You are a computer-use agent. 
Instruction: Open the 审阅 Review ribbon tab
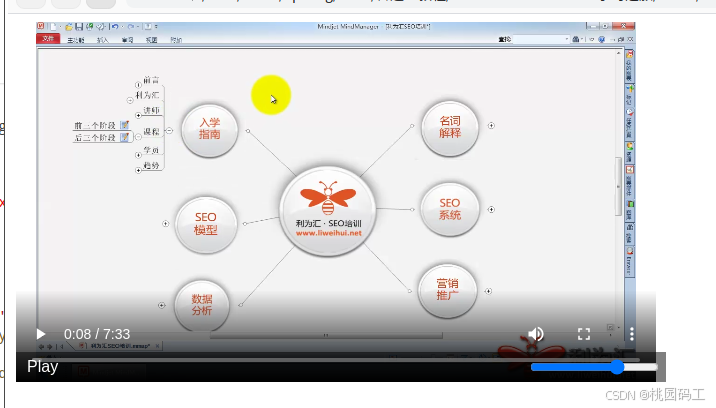[127, 40]
